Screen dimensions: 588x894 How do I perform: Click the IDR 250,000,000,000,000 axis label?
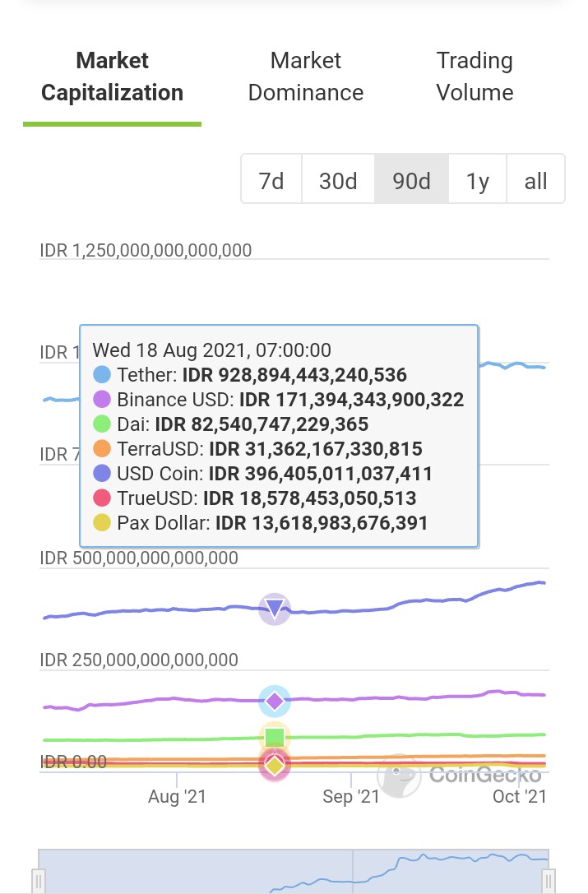coord(139,660)
